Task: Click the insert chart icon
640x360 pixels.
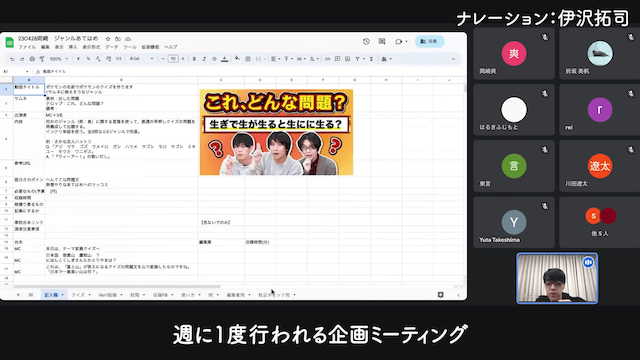Action: click(x=347, y=59)
